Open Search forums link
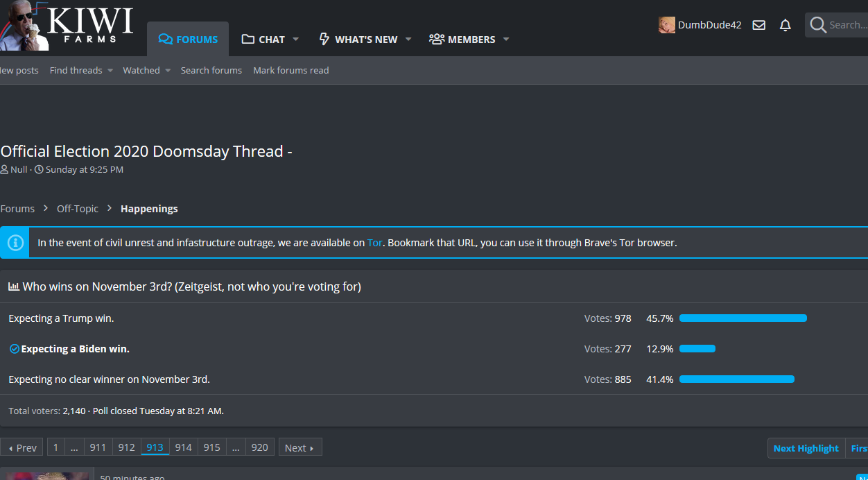 coord(211,70)
